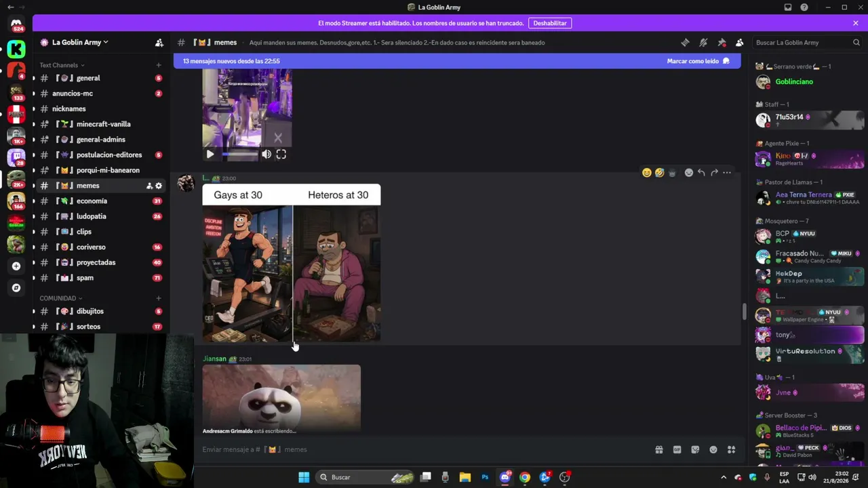
Task: Open the Threads icon in channel header
Action: pos(685,42)
